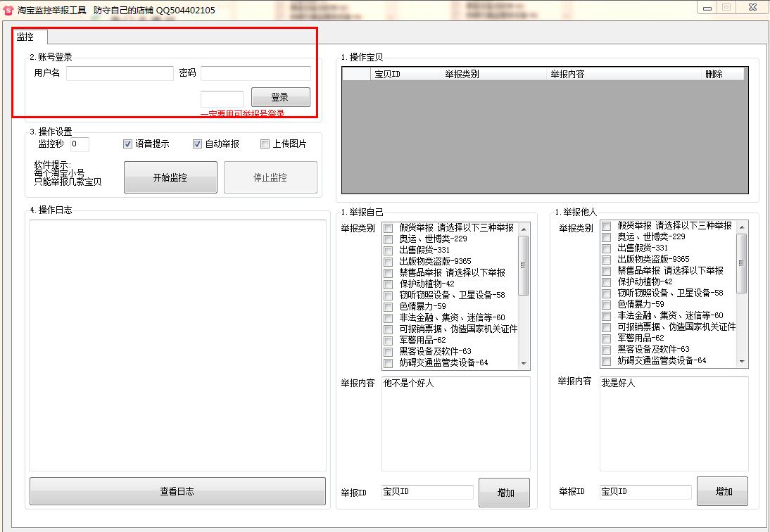The width and height of the screenshot is (770, 532).
Task: Click the 删除 column header
Action: tap(722, 74)
